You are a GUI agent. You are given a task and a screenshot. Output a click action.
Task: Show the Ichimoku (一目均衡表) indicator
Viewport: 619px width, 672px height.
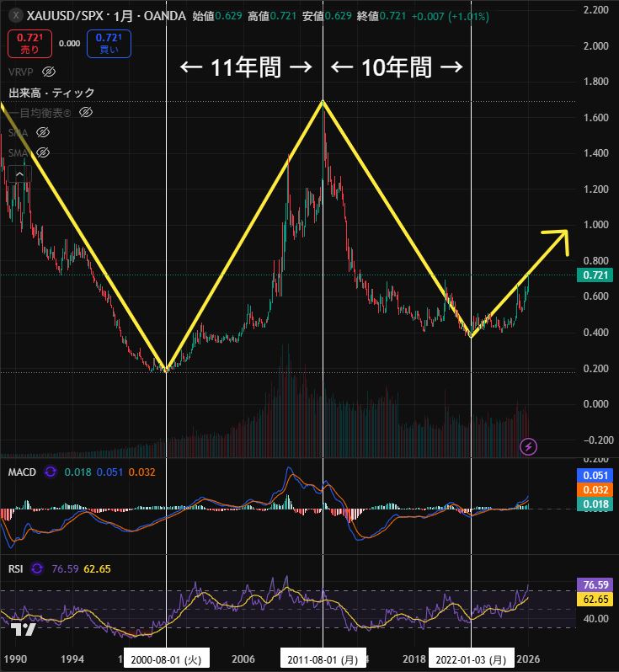pos(85,112)
